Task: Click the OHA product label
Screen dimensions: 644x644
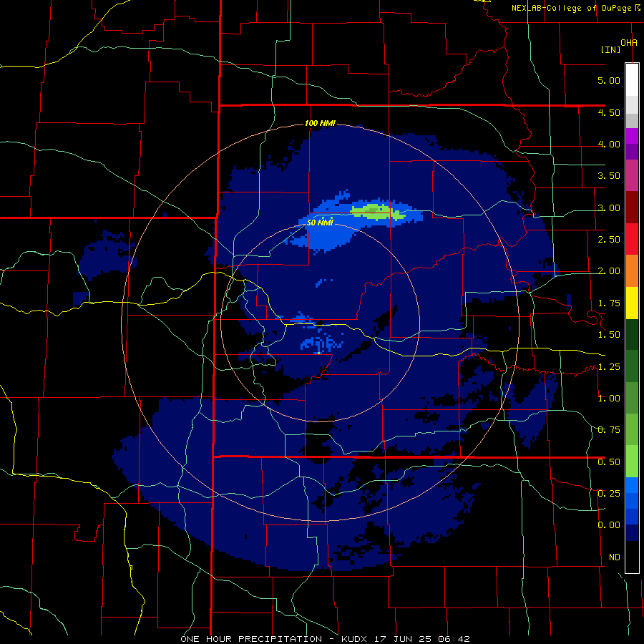Action: coord(629,42)
